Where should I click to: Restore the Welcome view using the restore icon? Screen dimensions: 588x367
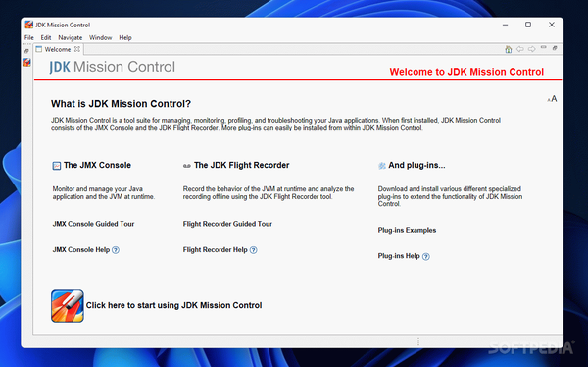(555, 48)
